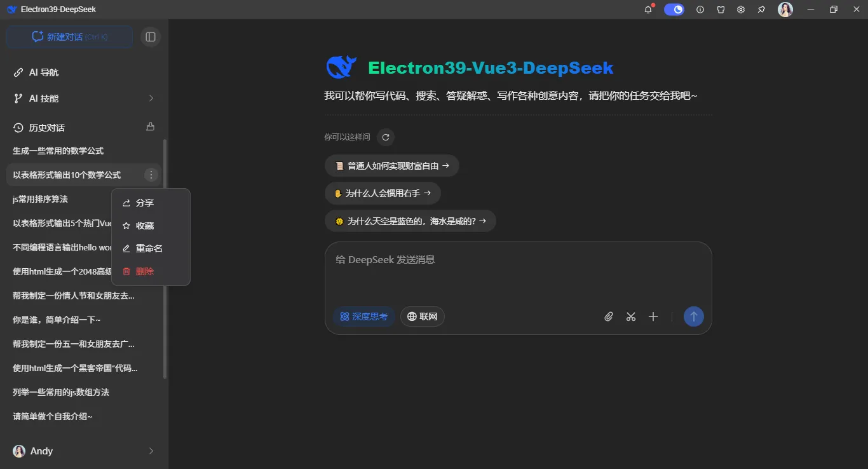Viewport: 868px width, 469px height.
Task: Open the theme skin icon
Action: coord(720,10)
